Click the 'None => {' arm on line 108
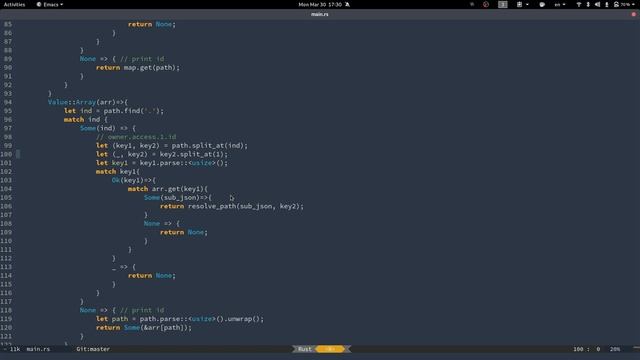 click(x=162, y=224)
